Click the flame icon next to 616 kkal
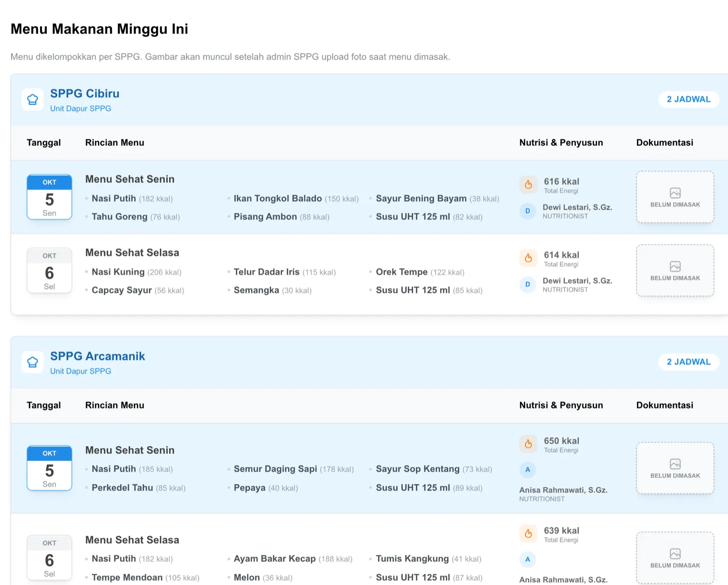 point(528,184)
